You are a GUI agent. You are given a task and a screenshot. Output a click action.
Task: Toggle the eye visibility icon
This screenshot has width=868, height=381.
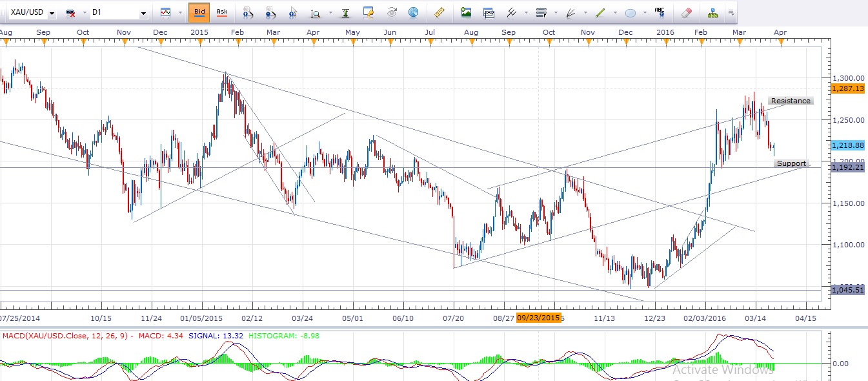tap(392, 12)
